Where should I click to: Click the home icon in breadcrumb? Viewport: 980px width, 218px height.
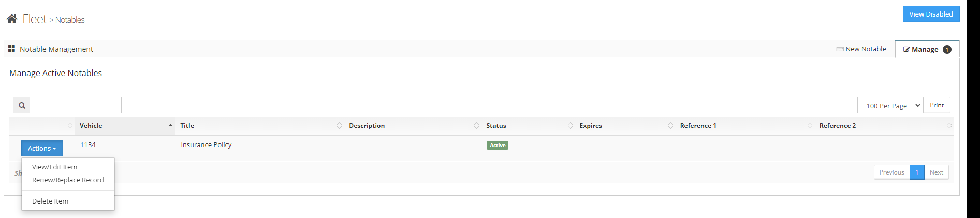pyautogui.click(x=12, y=19)
